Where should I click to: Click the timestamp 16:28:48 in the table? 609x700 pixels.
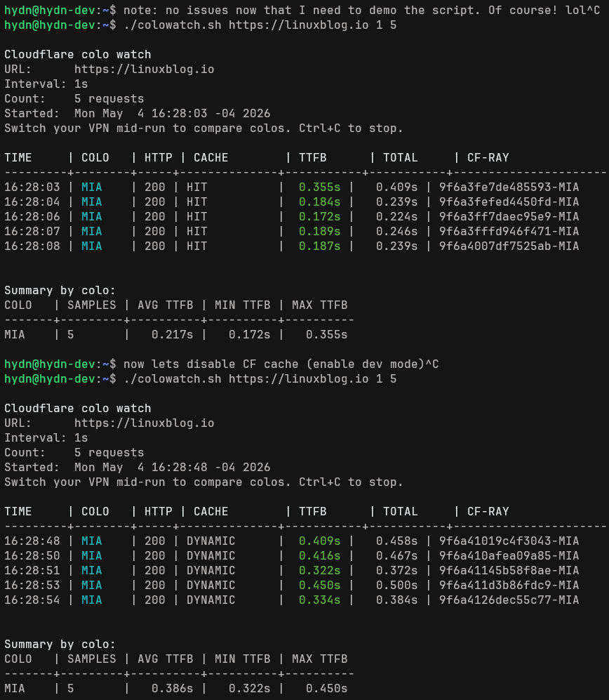coord(32,541)
